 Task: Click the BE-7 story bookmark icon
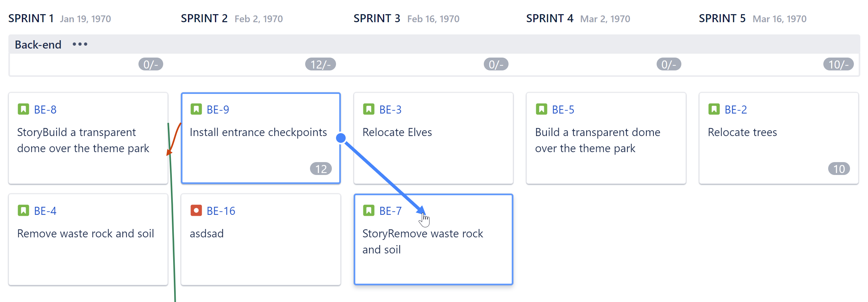point(368,211)
